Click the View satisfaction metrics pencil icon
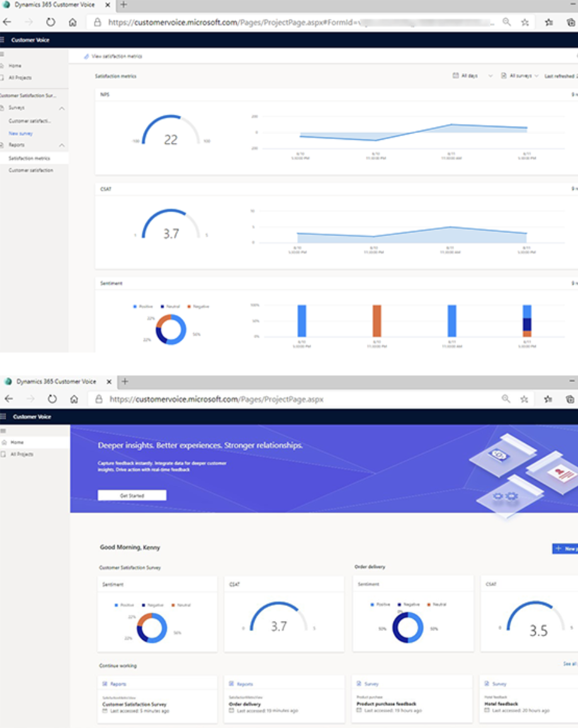This screenshot has width=578, height=728. [x=86, y=56]
